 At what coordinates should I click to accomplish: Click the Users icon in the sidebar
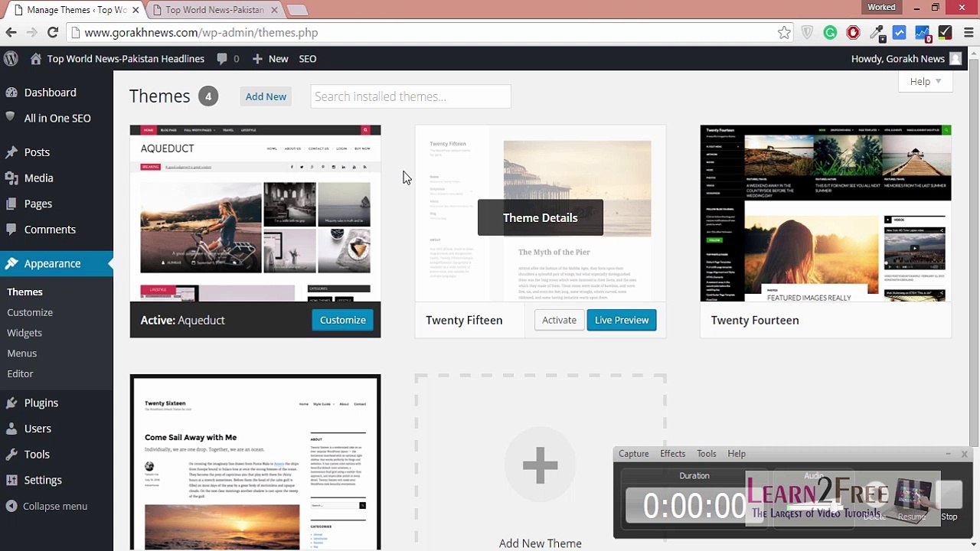[x=11, y=429]
